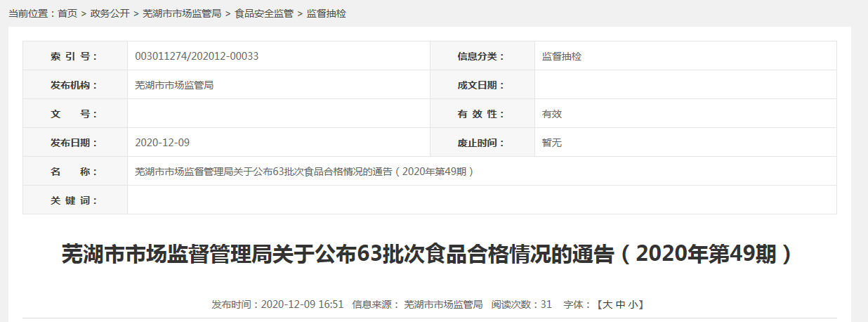Click the 发布日期 label cell
This screenshot has width=868, height=322.
click(75, 143)
